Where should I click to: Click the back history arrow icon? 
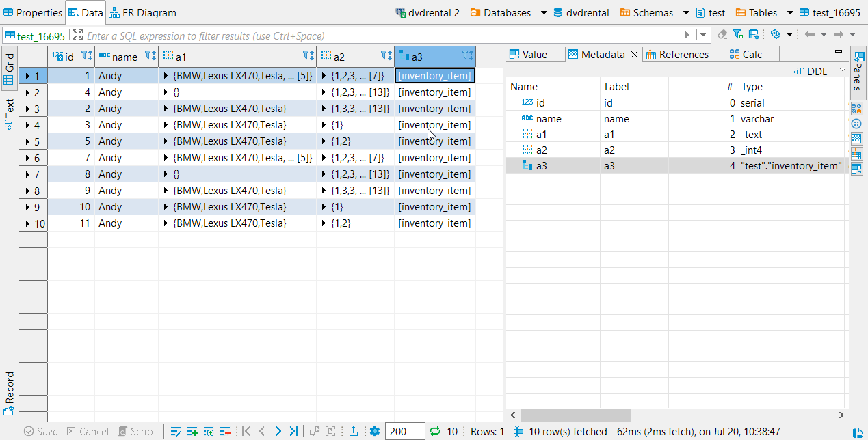[x=810, y=34]
